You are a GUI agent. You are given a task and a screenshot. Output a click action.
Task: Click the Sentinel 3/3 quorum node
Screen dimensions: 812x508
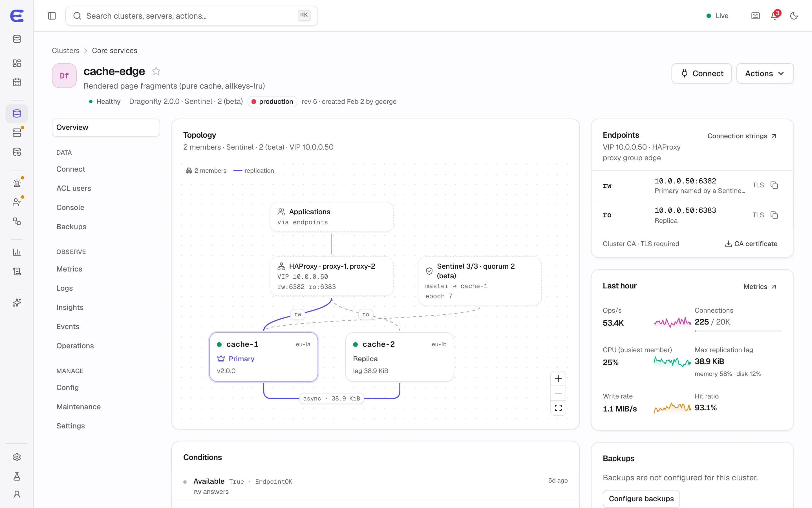[x=480, y=281]
